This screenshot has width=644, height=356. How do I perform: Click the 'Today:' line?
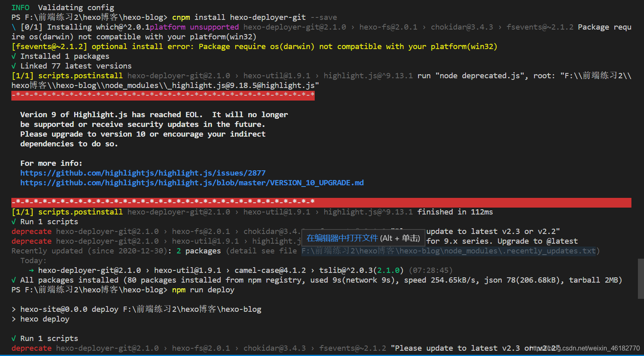pos(33,261)
